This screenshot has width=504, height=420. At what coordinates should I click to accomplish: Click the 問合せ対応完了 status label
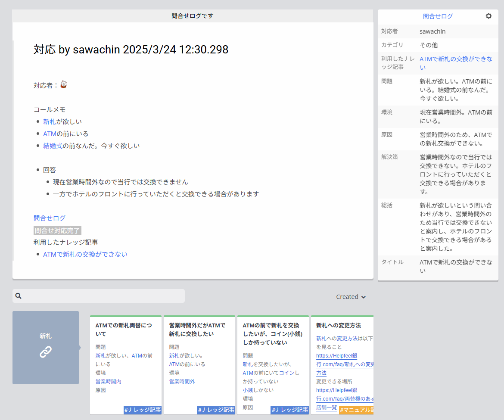tap(57, 230)
